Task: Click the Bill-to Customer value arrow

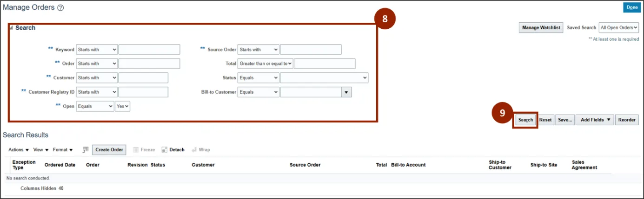Action: (346, 92)
